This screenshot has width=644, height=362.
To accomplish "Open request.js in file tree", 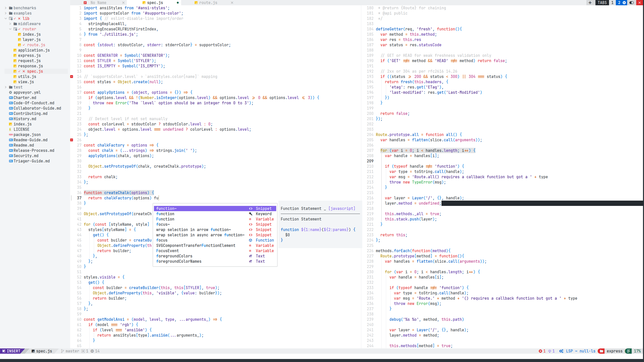I will point(29,61).
